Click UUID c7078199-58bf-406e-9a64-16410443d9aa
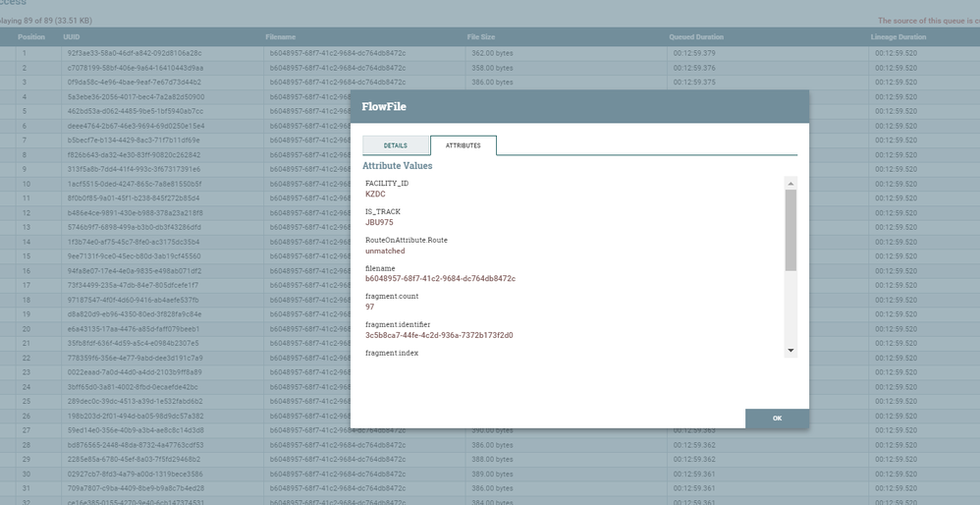 pyautogui.click(x=136, y=68)
